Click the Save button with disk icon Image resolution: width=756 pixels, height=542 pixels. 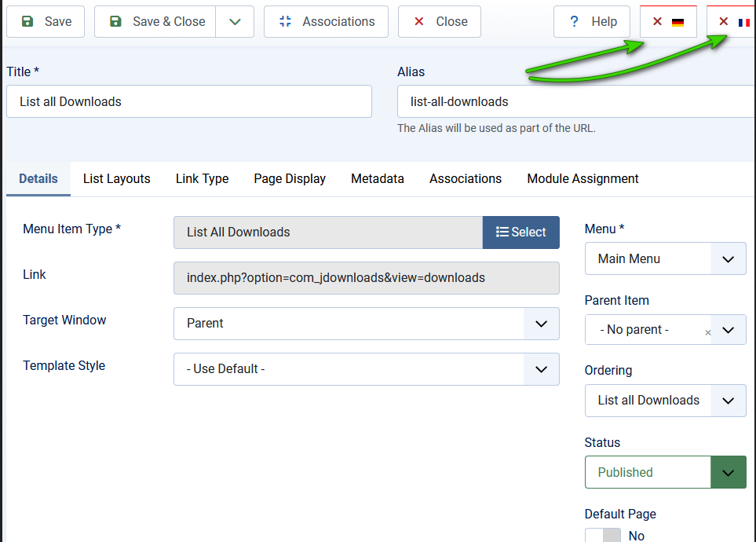click(x=46, y=22)
